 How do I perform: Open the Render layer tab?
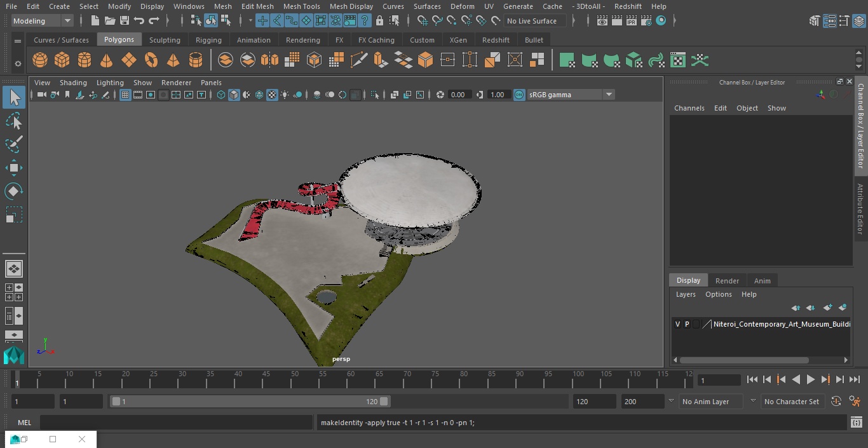pos(727,281)
